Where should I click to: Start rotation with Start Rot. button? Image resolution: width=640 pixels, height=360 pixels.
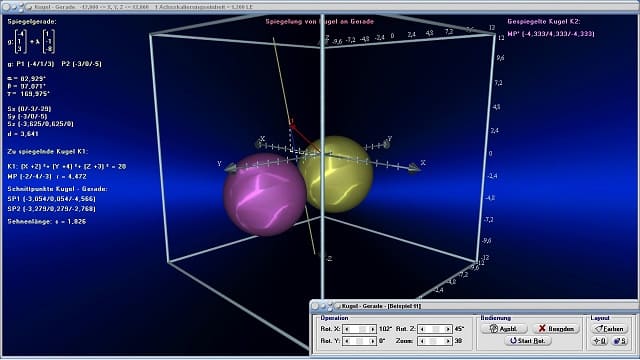[x=528, y=341]
